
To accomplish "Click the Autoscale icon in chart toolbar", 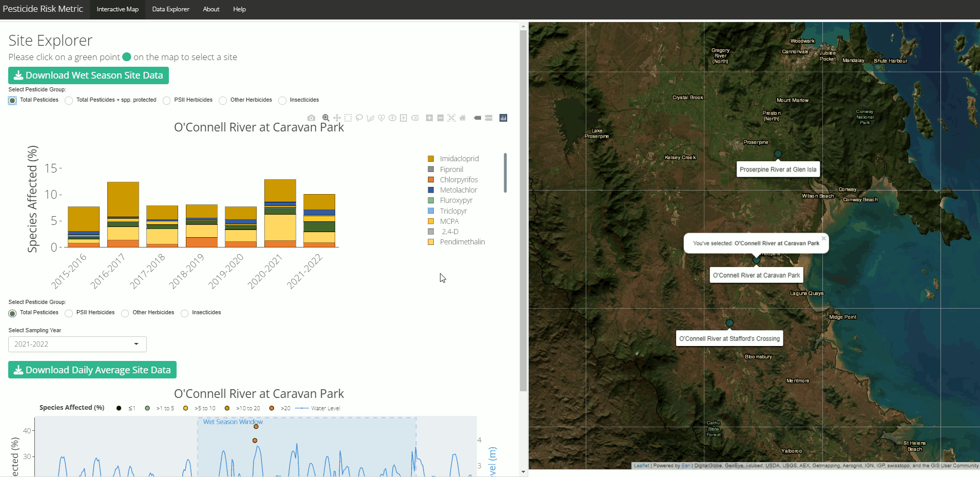I will (x=451, y=118).
